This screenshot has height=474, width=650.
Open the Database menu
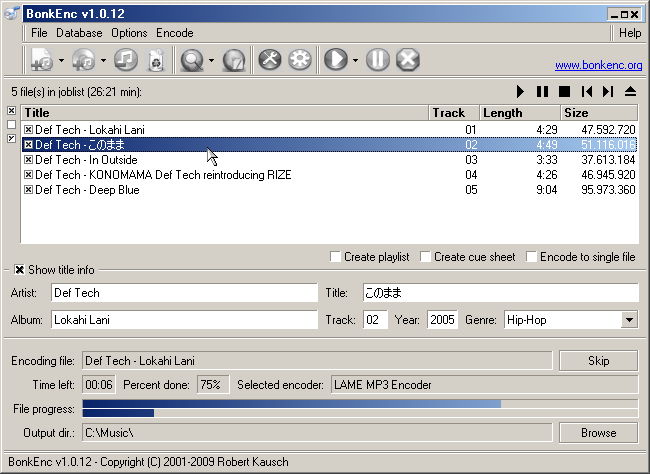click(x=79, y=33)
